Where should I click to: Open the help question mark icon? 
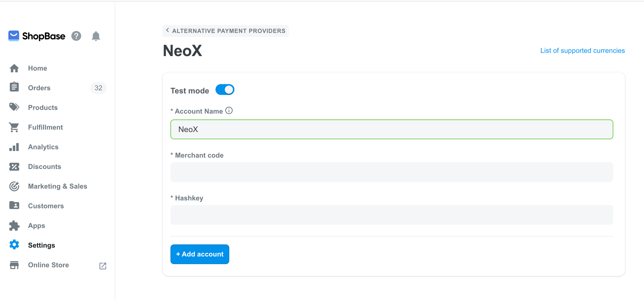point(76,36)
